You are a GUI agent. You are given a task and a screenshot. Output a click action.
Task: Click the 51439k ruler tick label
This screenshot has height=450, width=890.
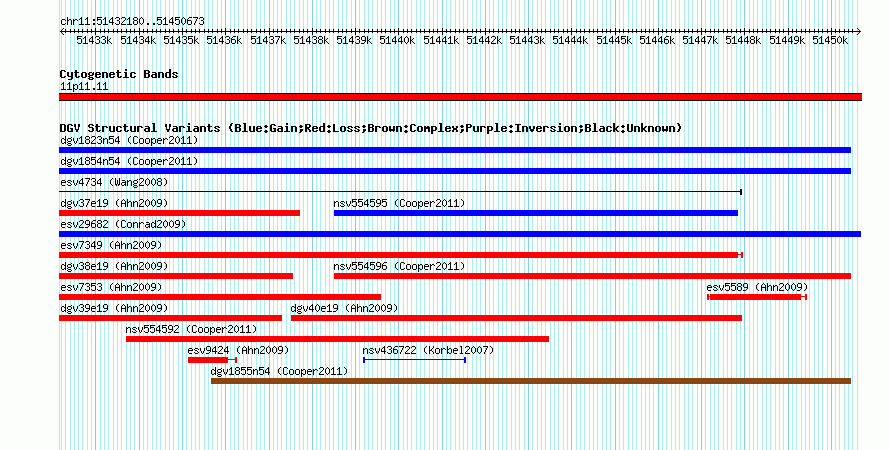tap(354, 40)
